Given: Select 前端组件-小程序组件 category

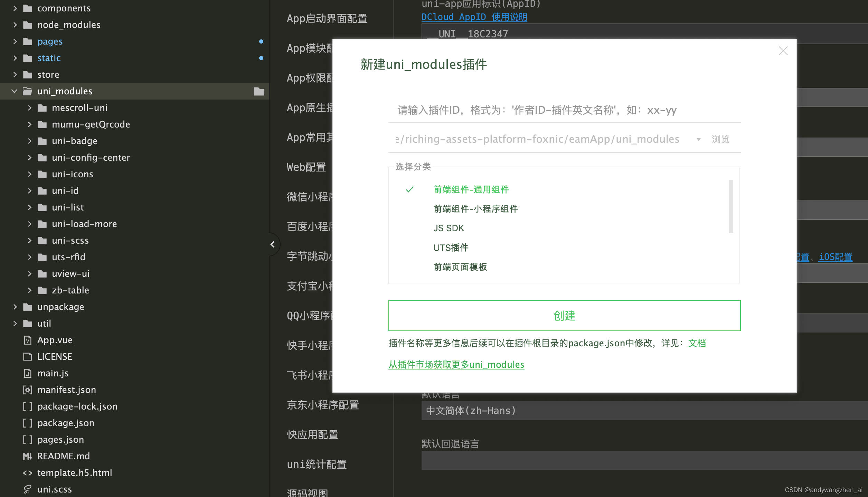Looking at the screenshot, I should [x=476, y=208].
